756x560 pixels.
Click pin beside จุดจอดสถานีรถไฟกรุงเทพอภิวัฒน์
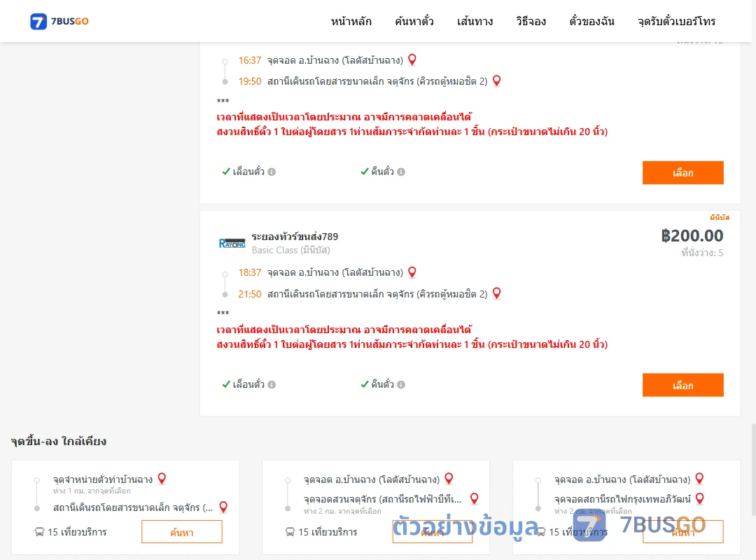700,498
